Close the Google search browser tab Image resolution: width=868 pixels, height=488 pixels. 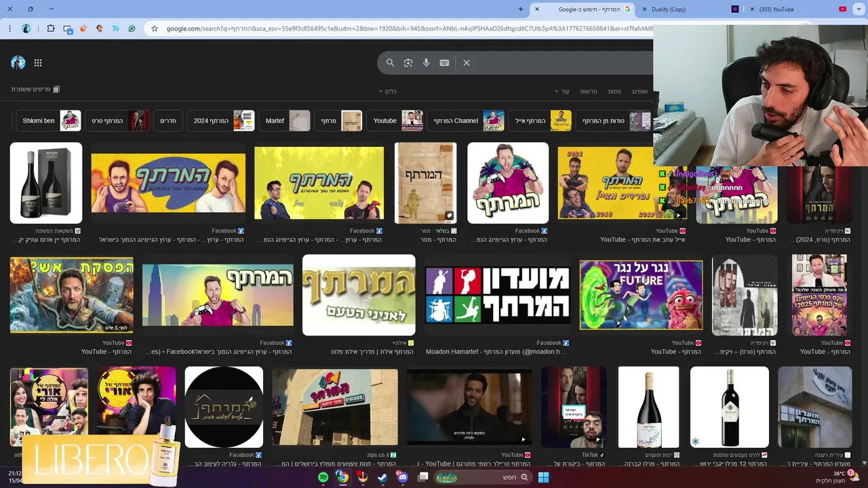(x=536, y=9)
